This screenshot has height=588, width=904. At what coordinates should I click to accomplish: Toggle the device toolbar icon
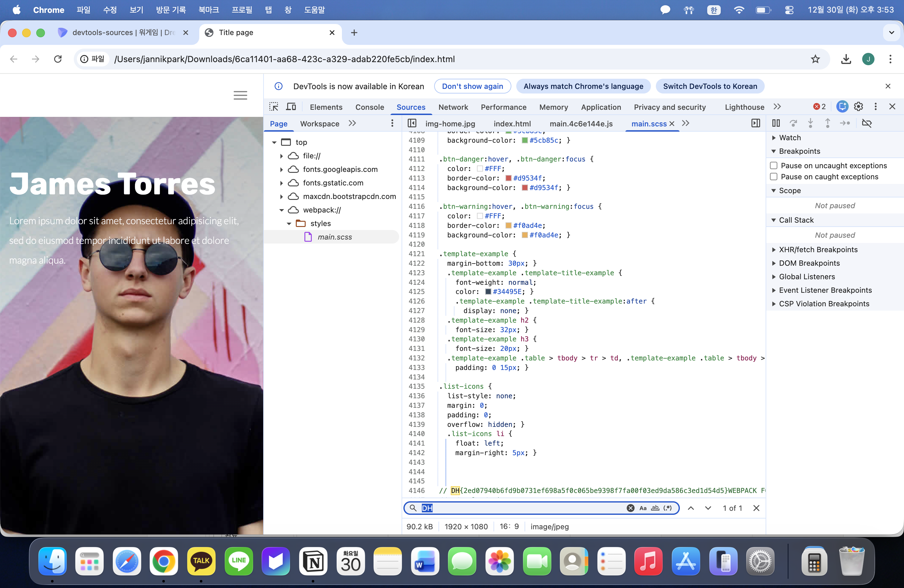(291, 107)
